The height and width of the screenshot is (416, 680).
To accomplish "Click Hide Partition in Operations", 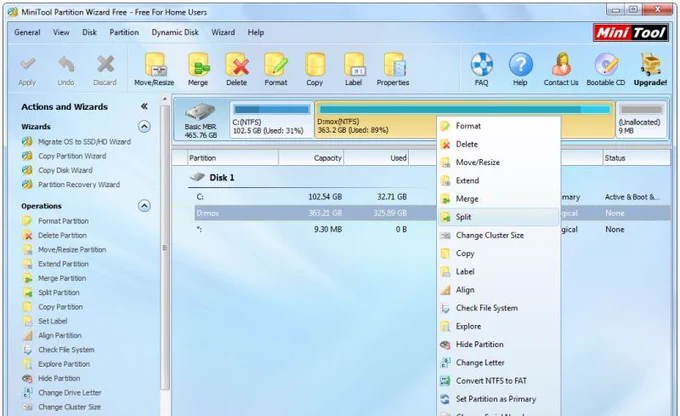I will (59, 379).
